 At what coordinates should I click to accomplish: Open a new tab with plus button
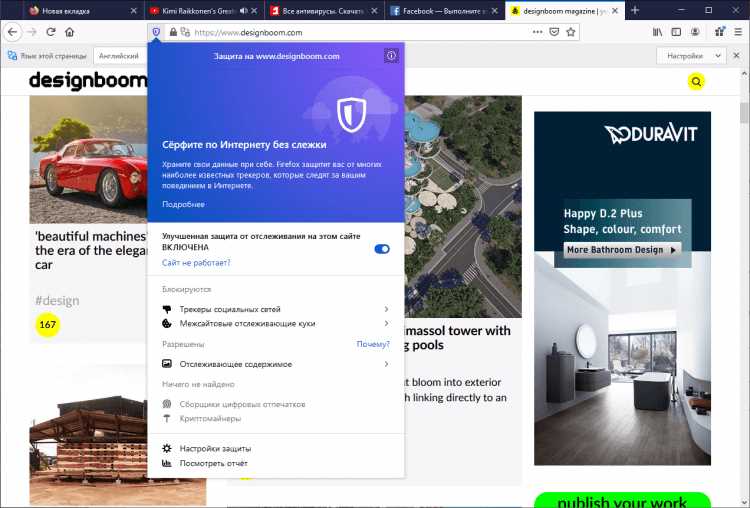[634, 10]
